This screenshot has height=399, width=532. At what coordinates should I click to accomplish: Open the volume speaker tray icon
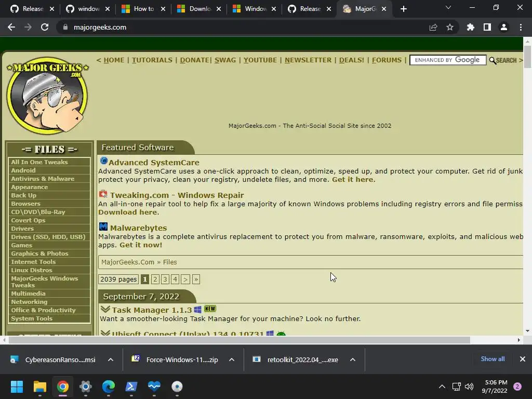point(469,387)
